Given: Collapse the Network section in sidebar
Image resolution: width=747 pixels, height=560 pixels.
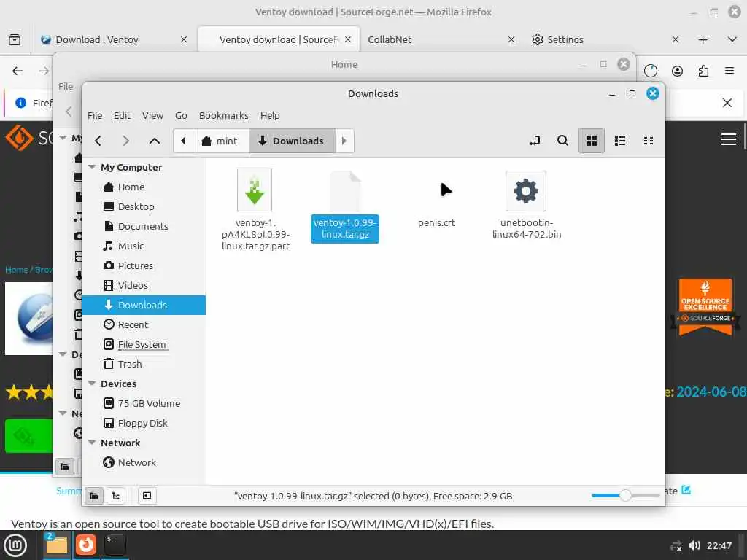Looking at the screenshot, I should pyautogui.click(x=92, y=443).
